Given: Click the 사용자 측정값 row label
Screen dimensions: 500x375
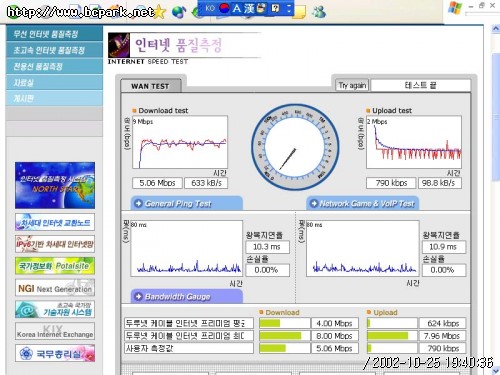Looking at the screenshot, I should tap(189, 348).
